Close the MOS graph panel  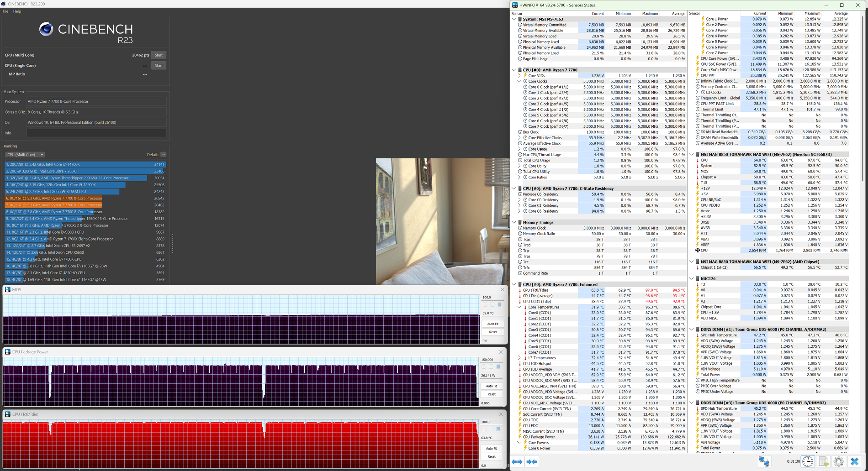pyautogui.click(x=502, y=289)
